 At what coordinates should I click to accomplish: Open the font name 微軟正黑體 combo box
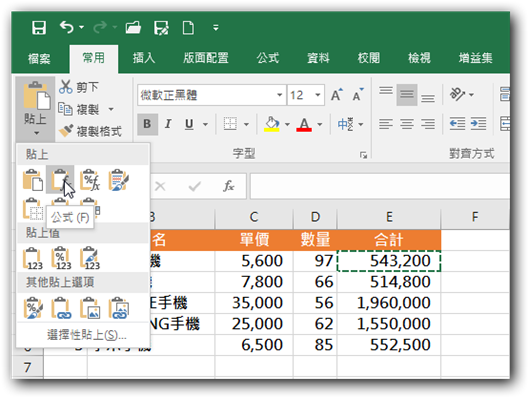pos(212,95)
